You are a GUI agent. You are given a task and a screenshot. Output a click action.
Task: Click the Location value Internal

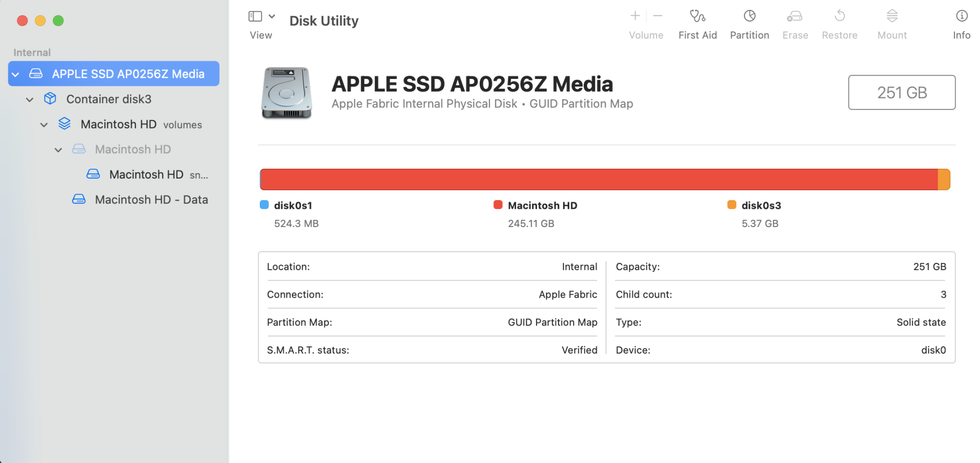(579, 267)
